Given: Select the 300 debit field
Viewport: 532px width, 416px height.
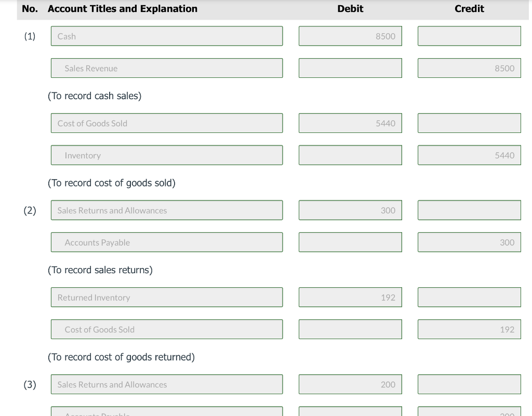Looking at the screenshot, I should 350,210.
